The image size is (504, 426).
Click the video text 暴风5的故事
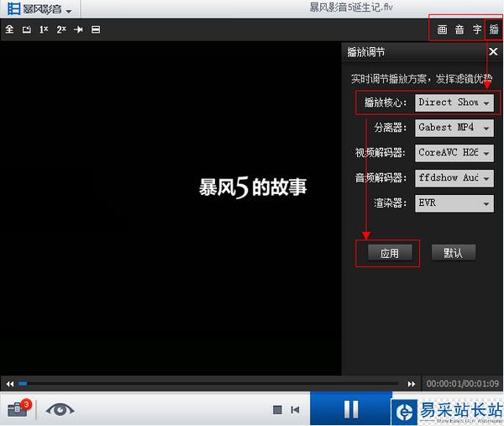pyautogui.click(x=253, y=187)
